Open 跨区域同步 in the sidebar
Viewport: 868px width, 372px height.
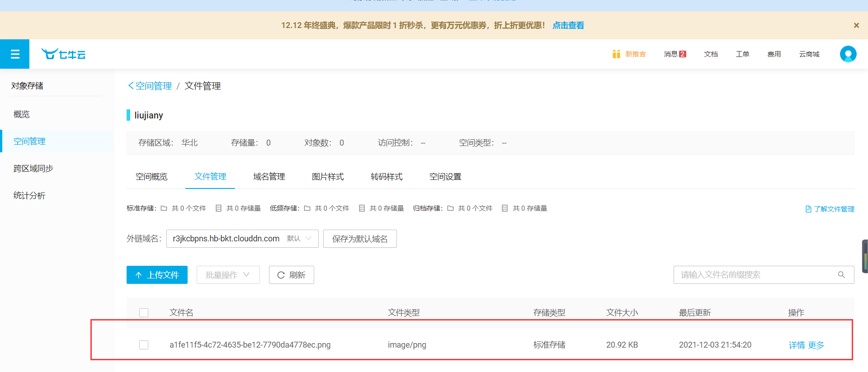[x=57, y=169]
